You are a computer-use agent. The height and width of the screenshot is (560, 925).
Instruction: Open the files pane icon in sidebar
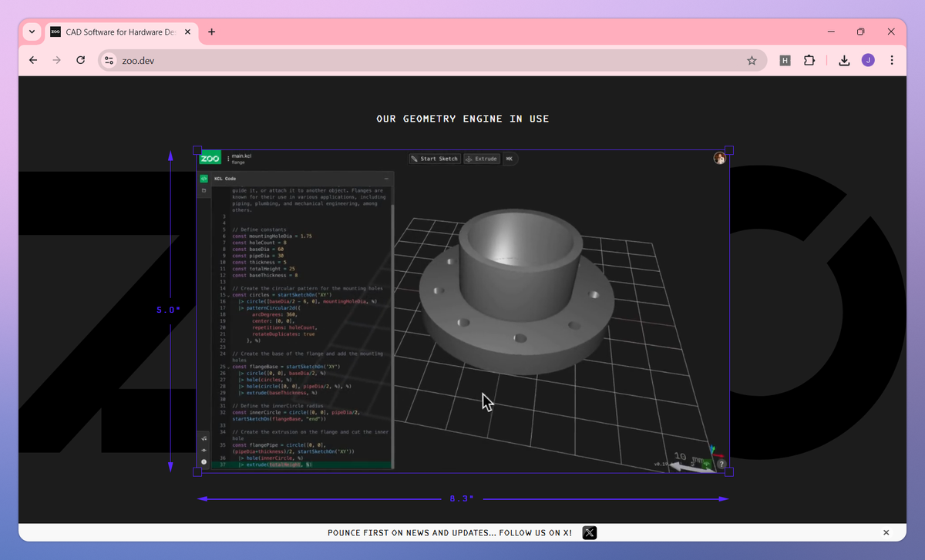click(x=204, y=190)
